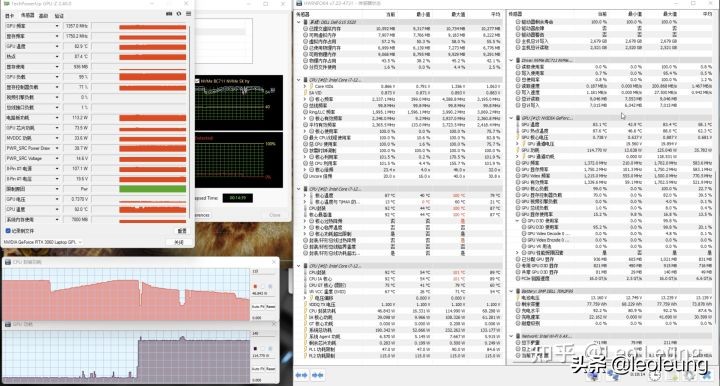This screenshot has width=720, height=386.
Task: Open the PWR_SRC Power Draw dropdown arrow
Action: click(57, 148)
